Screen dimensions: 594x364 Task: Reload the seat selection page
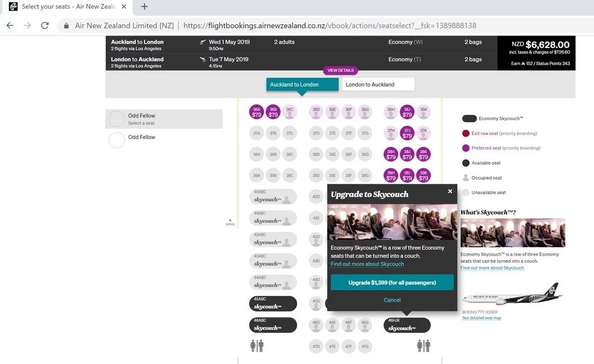45,26
